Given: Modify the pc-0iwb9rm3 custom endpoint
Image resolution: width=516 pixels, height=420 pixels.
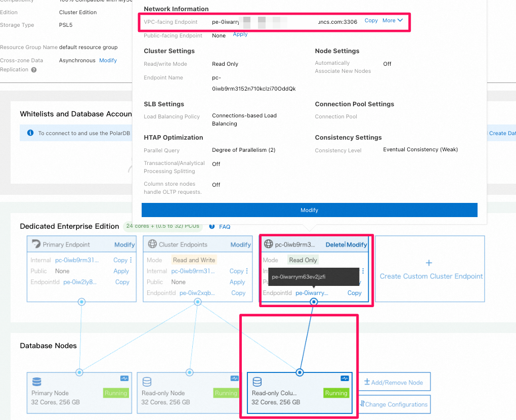Looking at the screenshot, I should 357,244.
